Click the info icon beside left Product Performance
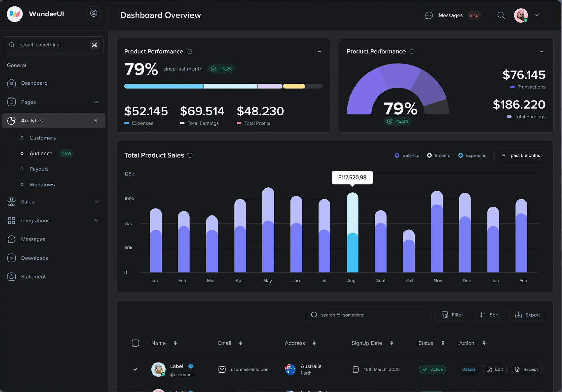Screen dimensions: 562x392 point(189,51)
